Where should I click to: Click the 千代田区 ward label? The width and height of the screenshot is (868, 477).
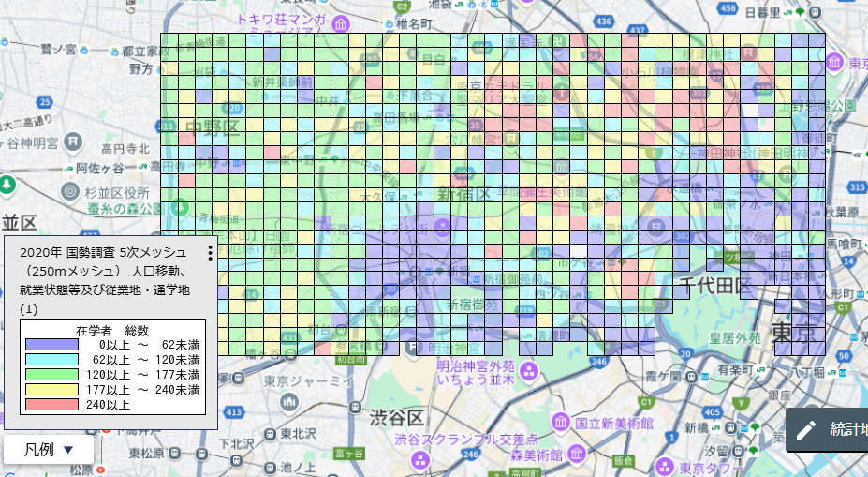715,285
